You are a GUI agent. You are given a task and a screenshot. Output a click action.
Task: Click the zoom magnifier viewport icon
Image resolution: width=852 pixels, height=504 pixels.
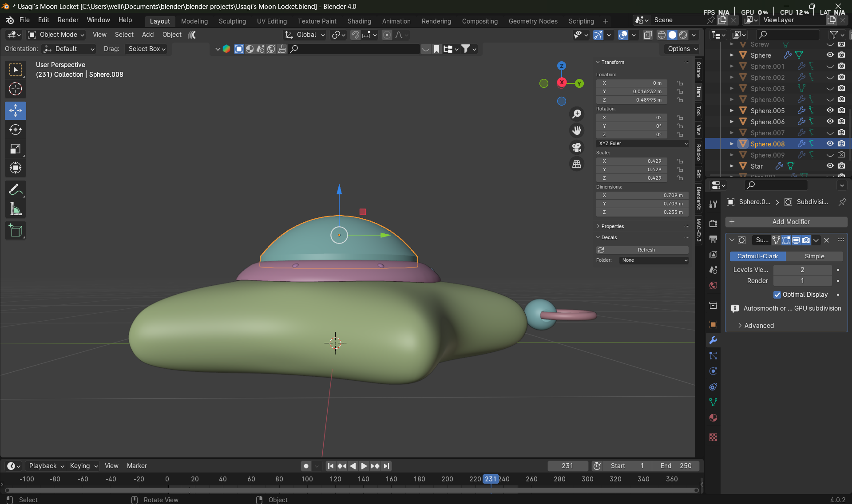(577, 114)
